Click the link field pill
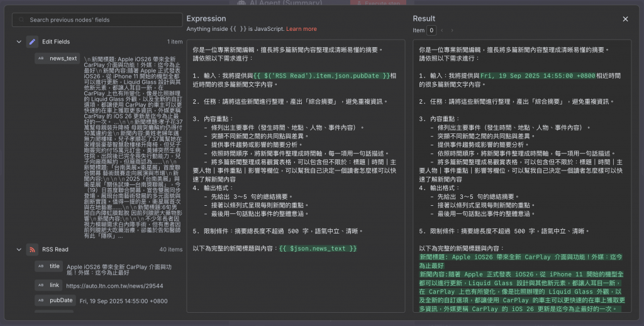The width and height of the screenshot is (644, 326). click(x=48, y=285)
